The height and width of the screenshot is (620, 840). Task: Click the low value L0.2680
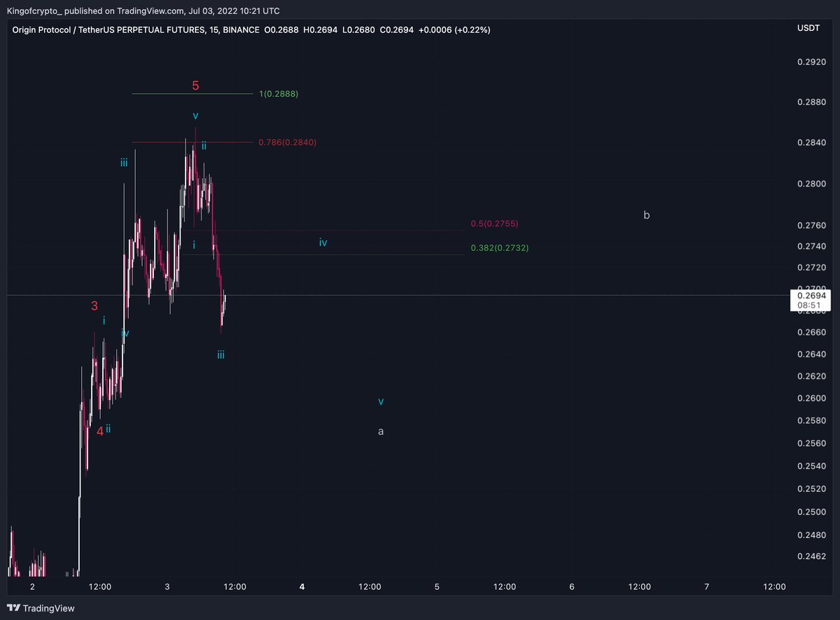pos(358,29)
